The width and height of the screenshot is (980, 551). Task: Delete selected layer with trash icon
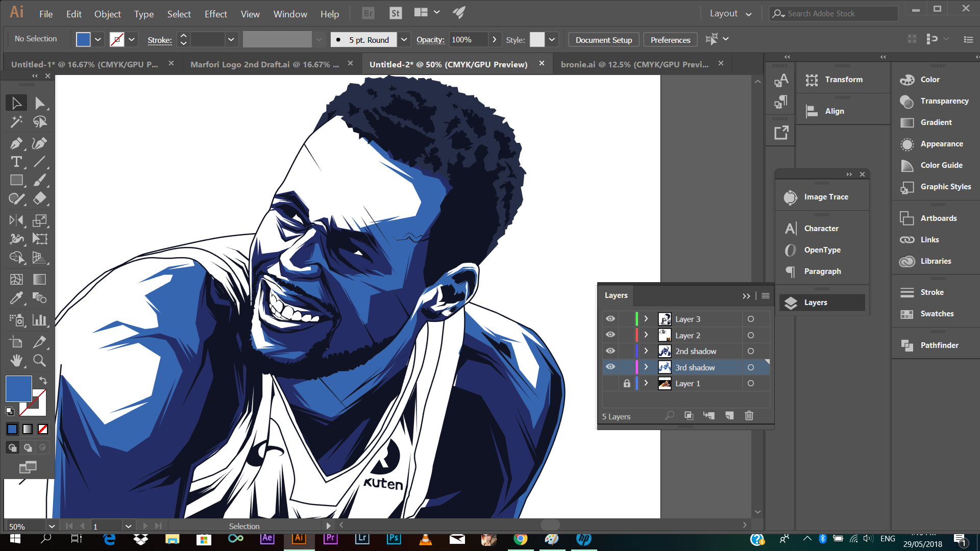point(749,416)
